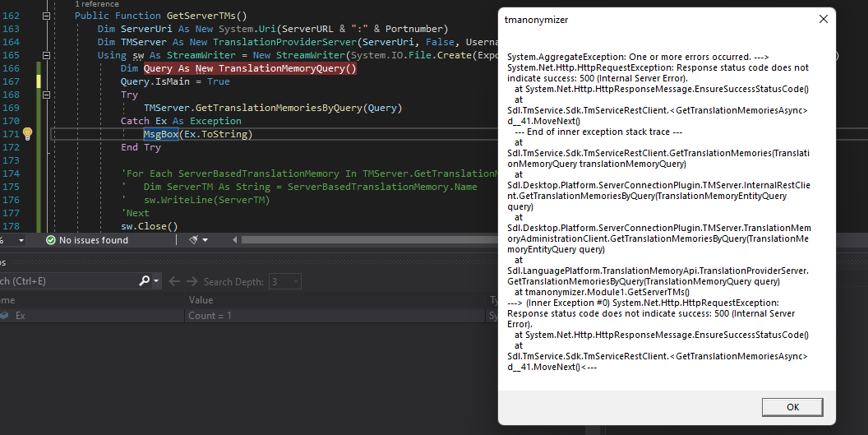Click the lightbulb quick actions icon on line 171
Viewport: 868px width, 435px height.
coord(27,133)
